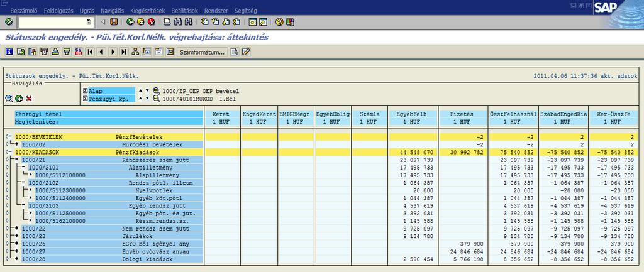Click the yellow Help question mark icon
644x272 pixels.
click(279, 22)
